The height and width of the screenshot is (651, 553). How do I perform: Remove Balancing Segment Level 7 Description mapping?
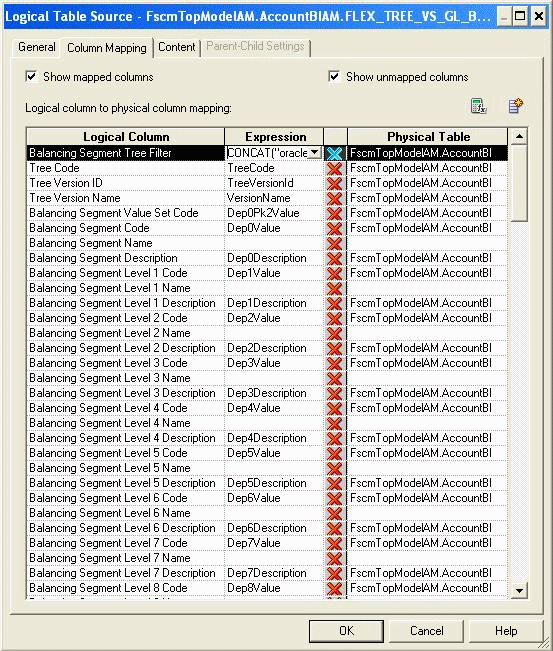(335, 573)
